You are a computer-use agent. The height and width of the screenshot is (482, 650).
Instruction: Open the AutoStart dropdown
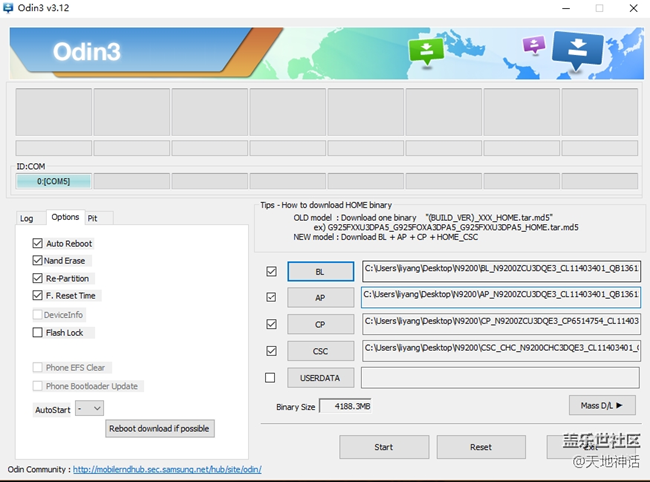[x=90, y=409]
